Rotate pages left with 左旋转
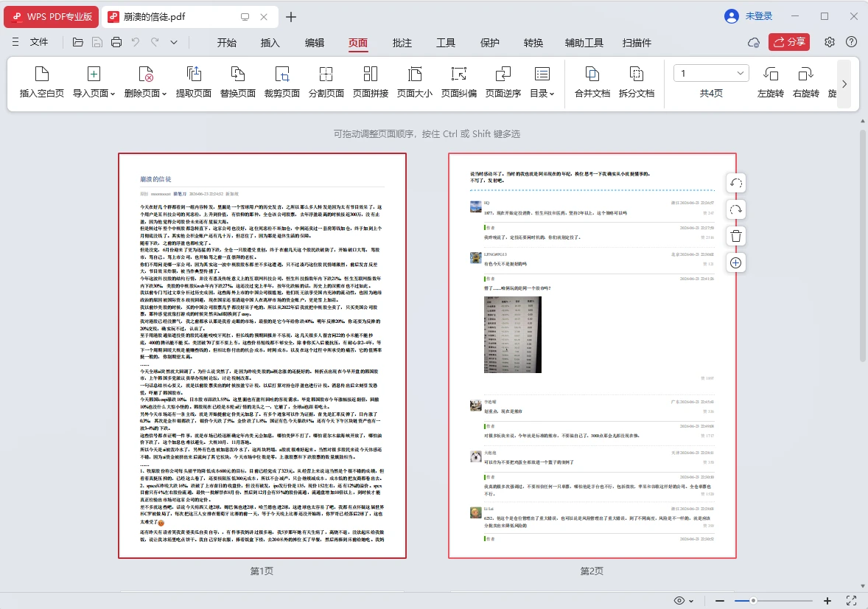 pos(771,82)
